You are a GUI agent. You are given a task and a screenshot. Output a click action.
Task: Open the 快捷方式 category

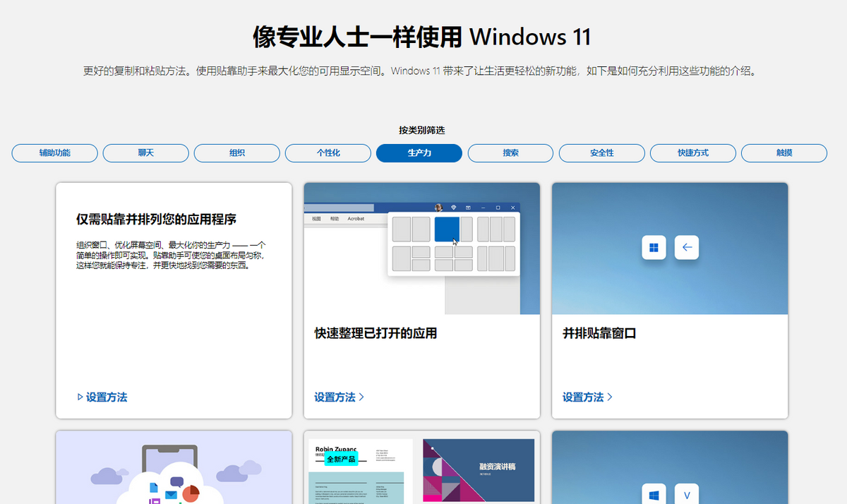tap(693, 153)
